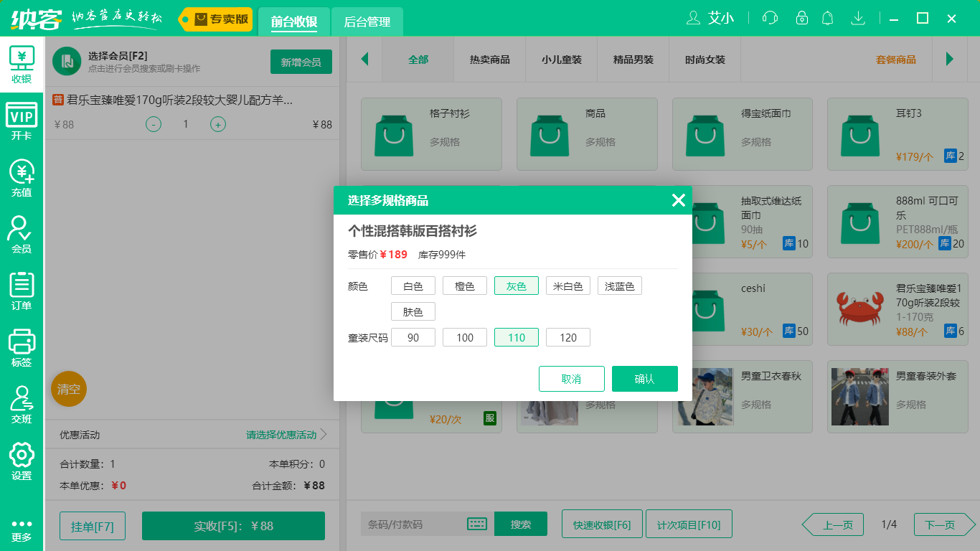Viewport: 980px width, 551px height.
Task: Open the 热卖商品 category tab
Action: pos(489,60)
